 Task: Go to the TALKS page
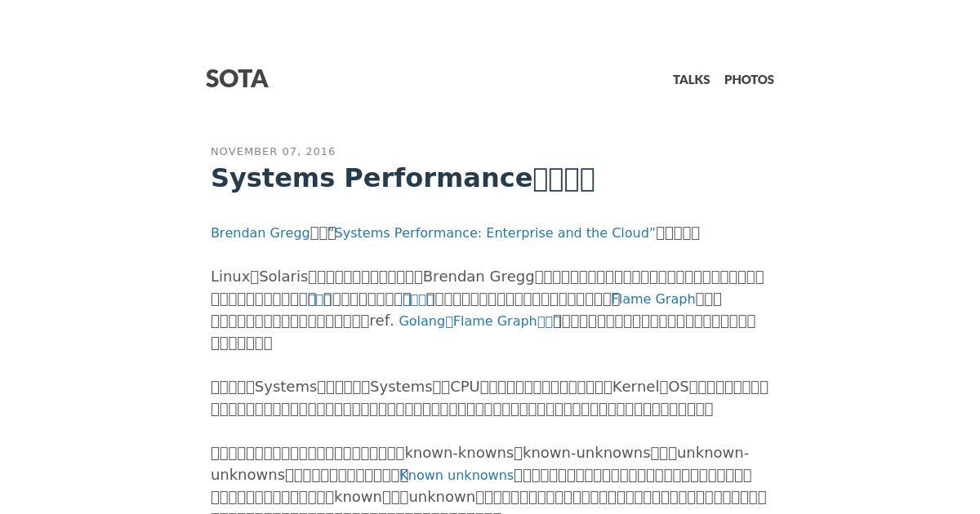[x=691, y=80]
